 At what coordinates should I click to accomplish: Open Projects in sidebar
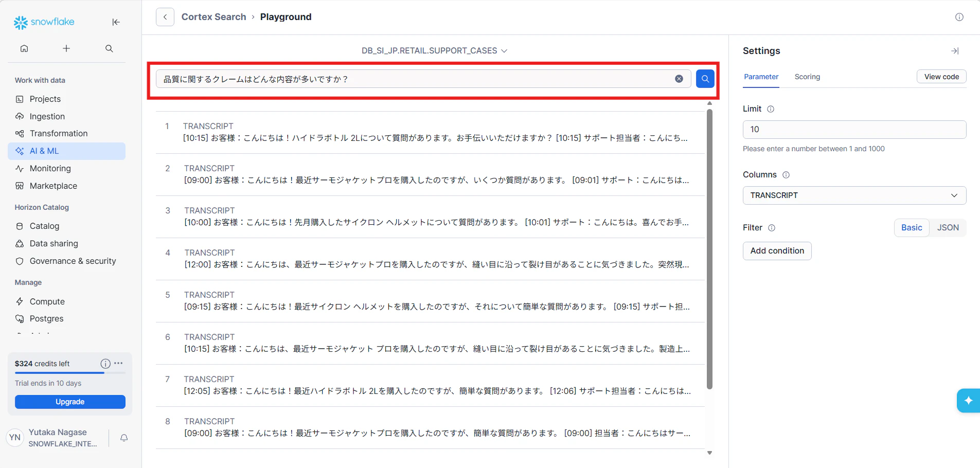pos(66,99)
